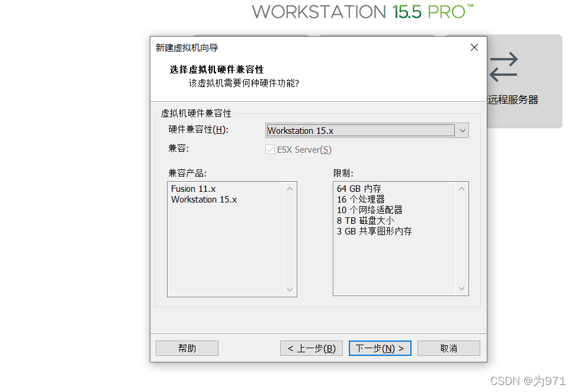Proceed with the 下一步(N) button
The image size is (575, 392).
click(x=380, y=348)
